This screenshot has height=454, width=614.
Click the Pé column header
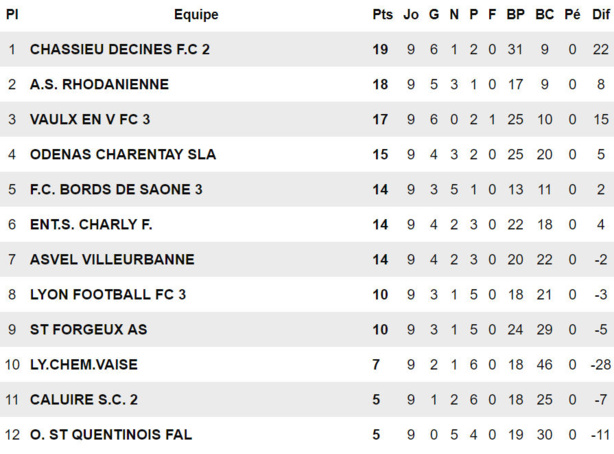tap(572, 14)
